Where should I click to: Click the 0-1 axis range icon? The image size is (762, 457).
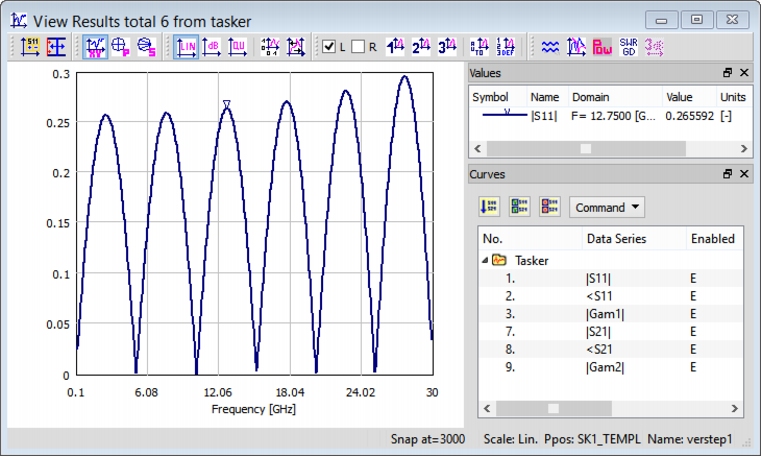(x=270, y=47)
